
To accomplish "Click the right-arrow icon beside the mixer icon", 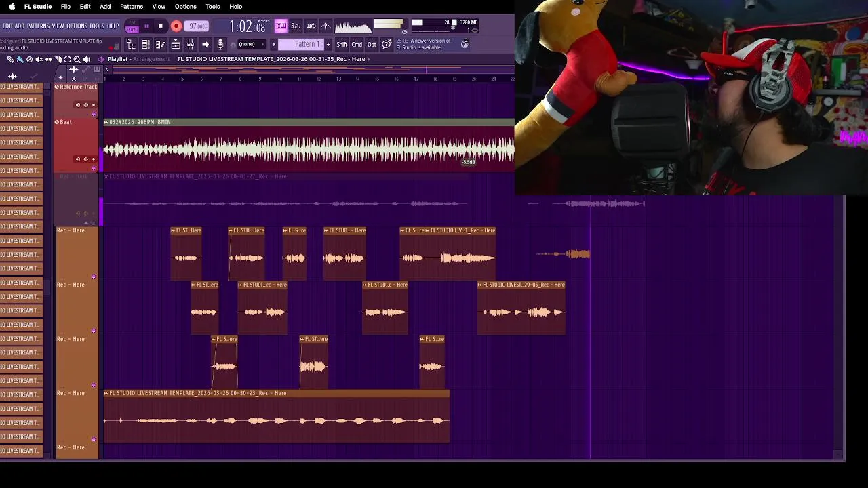I will (x=205, y=45).
